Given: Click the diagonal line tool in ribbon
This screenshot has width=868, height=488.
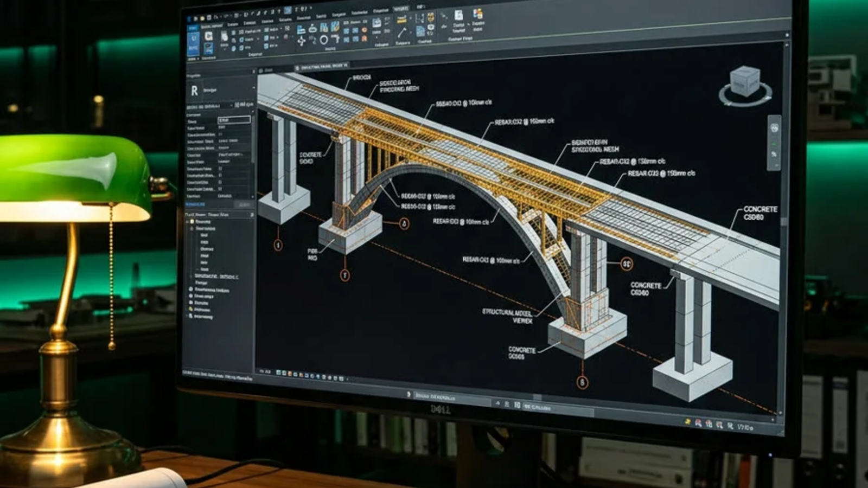Looking at the screenshot, I should pos(402,33).
